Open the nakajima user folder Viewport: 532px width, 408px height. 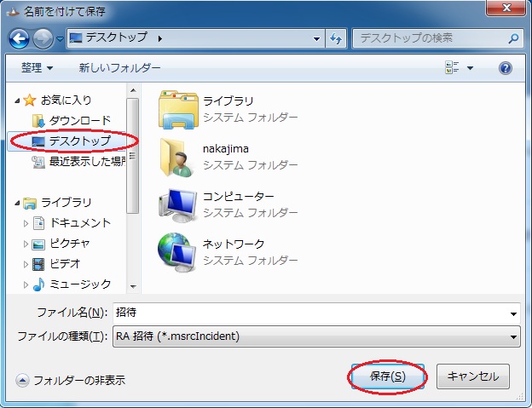click(x=177, y=156)
